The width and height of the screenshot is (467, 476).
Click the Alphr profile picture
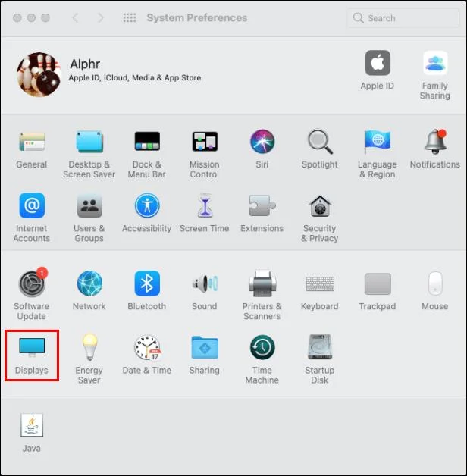pyautogui.click(x=39, y=74)
